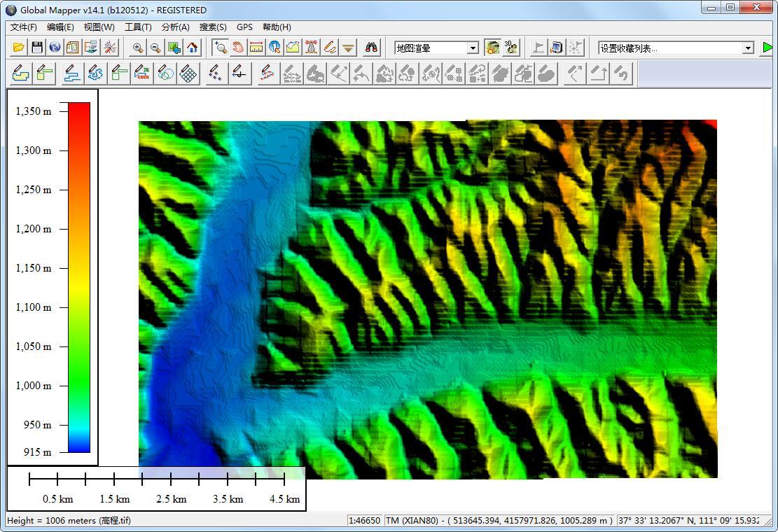Select the Feature Info tool
This screenshot has height=532, width=778.
click(275, 48)
